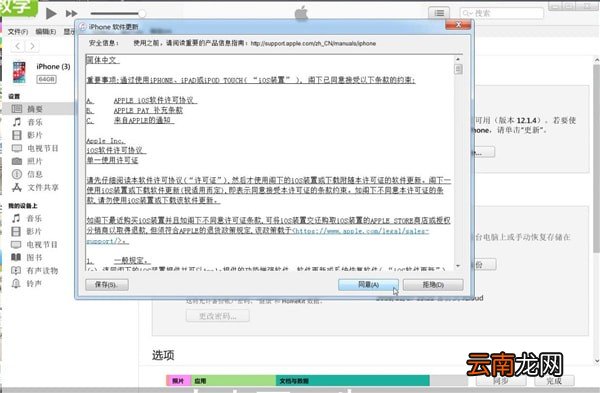Click the info circle icon for 信息
Viewport: 600px width, 393px height.
click(x=17, y=174)
